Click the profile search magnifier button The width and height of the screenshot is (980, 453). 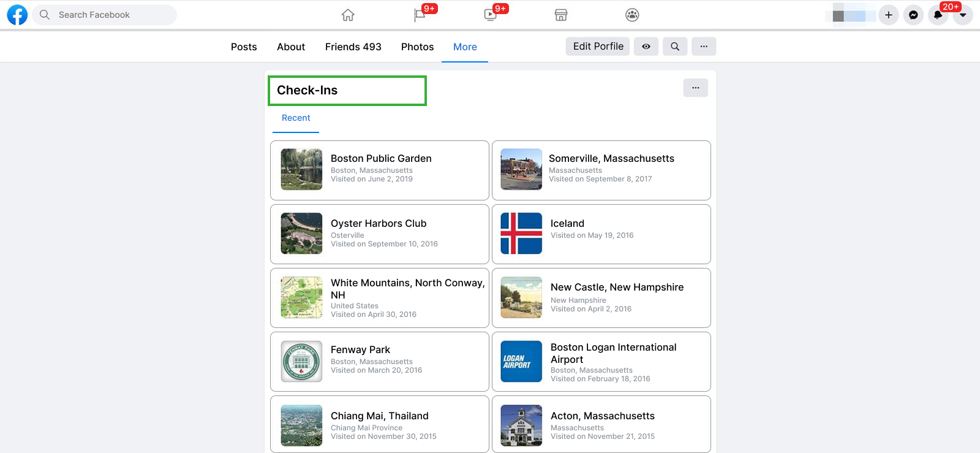[675, 47]
